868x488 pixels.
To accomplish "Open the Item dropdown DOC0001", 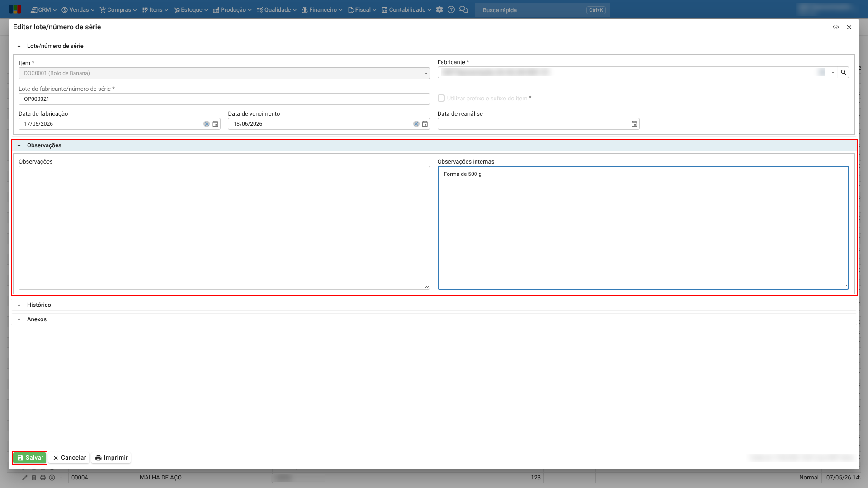I will (224, 73).
